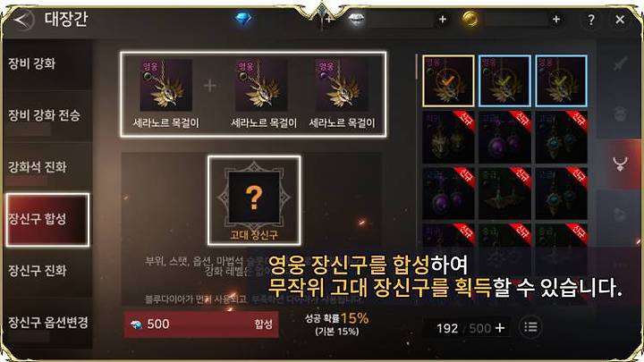644x362 pixels.
Task: Open the help question mark icon
Action: (x=590, y=20)
